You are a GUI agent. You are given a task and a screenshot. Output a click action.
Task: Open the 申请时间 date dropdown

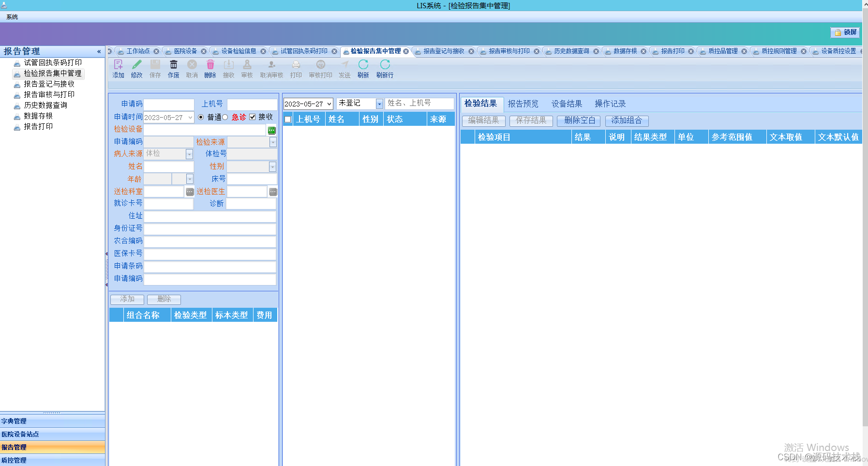[190, 117]
